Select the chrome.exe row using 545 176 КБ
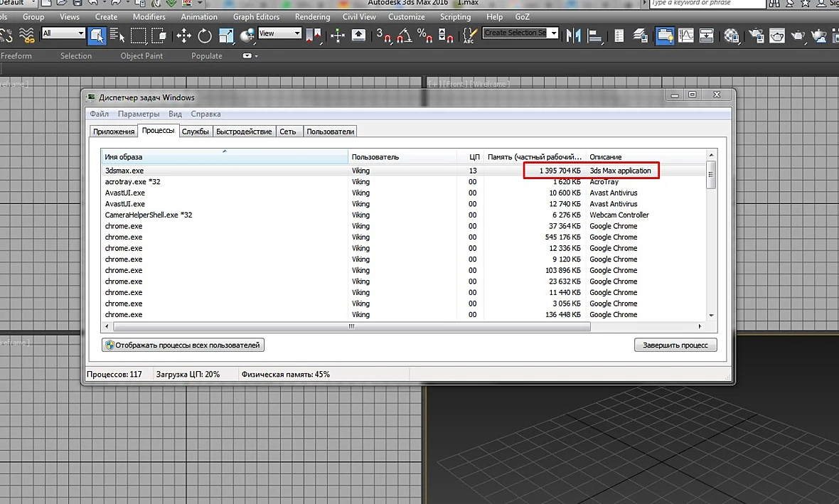839x504 pixels. click(x=404, y=237)
